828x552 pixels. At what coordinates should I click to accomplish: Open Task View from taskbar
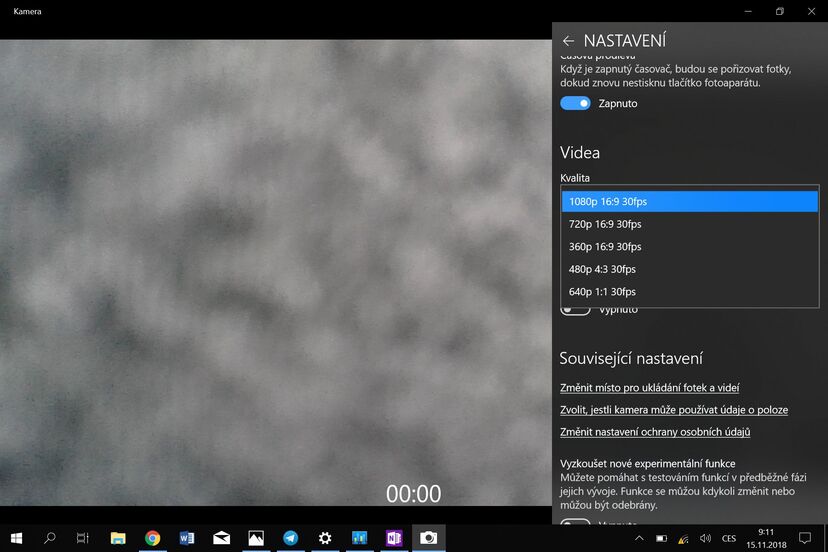click(x=83, y=538)
